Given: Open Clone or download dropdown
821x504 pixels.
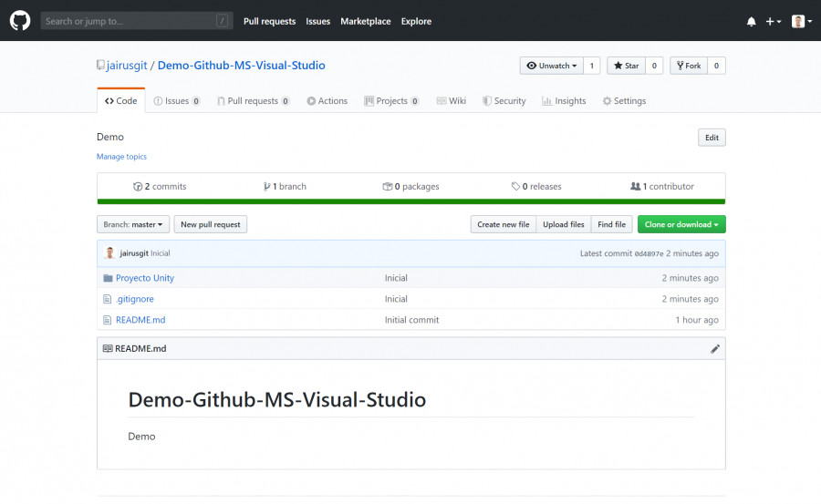Looking at the screenshot, I should pyautogui.click(x=681, y=224).
